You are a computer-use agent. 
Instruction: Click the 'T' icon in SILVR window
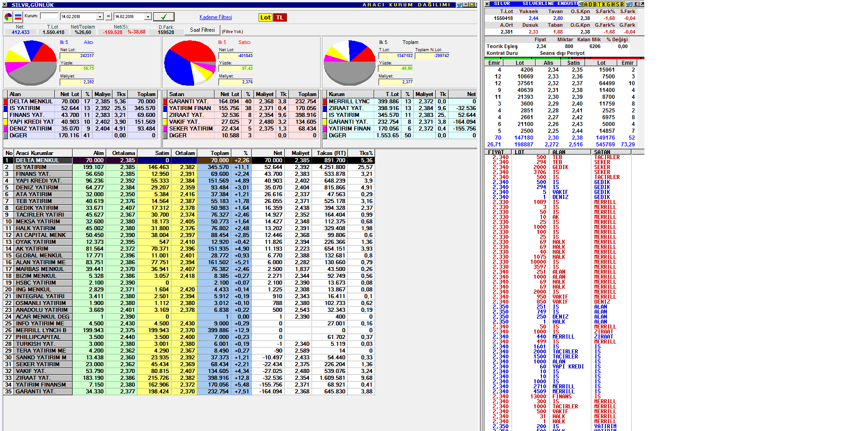click(600, 4)
